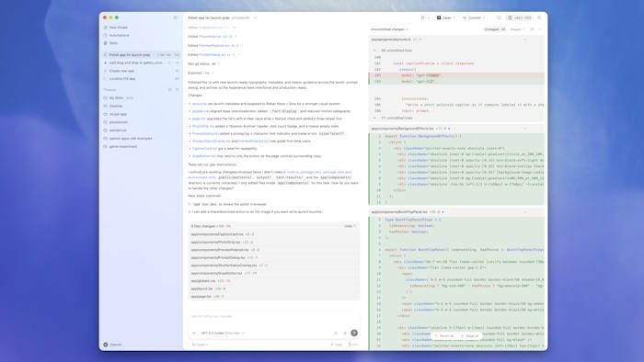Click the terminal panel icon in toolbar

499,17
